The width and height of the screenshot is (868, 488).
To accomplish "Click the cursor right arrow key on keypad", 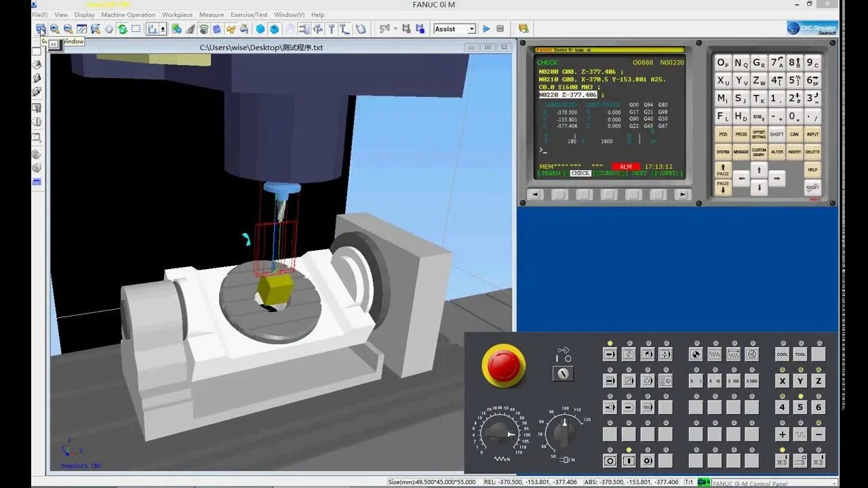I will pyautogui.click(x=776, y=179).
